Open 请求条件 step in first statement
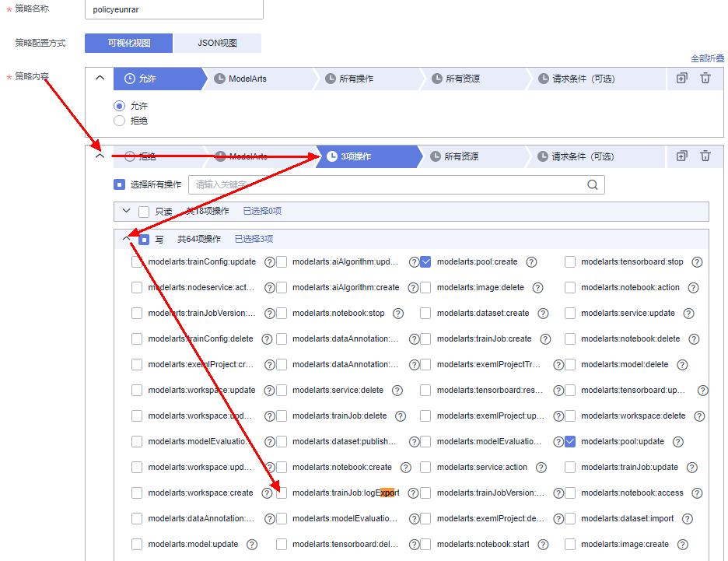The image size is (728, 561). coord(597,79)
